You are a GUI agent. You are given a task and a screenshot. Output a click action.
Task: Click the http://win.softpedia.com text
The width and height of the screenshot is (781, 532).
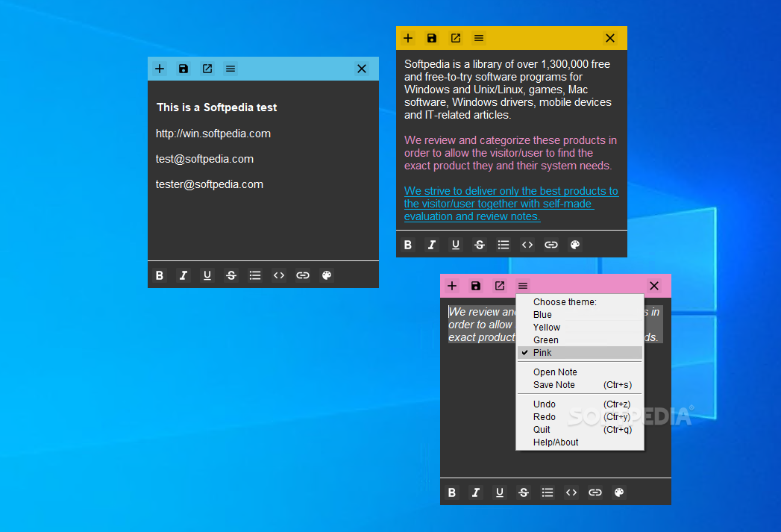click(213, 134)
